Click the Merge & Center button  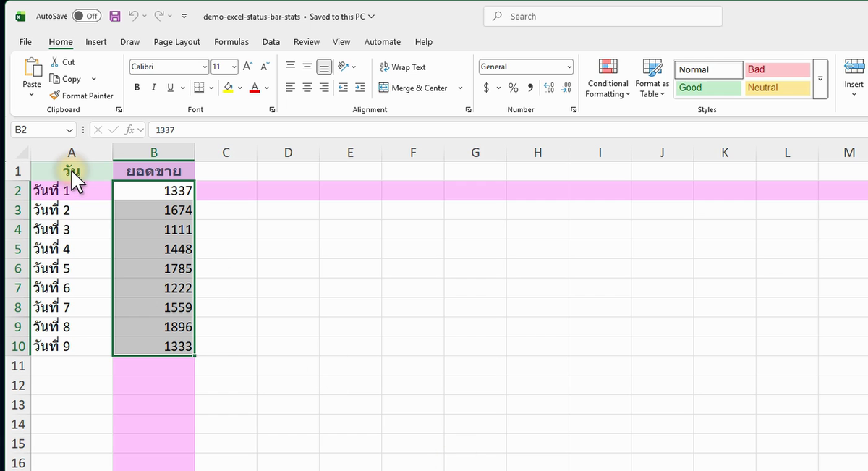(x=414, y=88)
